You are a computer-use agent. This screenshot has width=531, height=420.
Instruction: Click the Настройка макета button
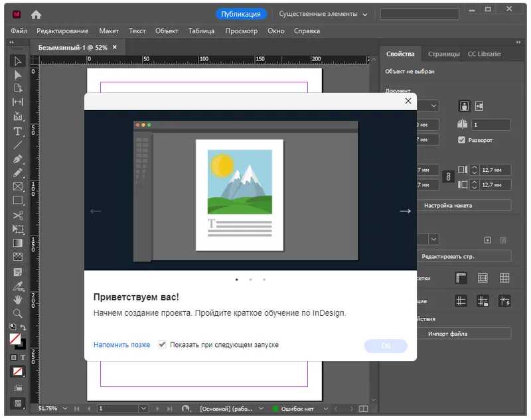[x=464, y=206]
